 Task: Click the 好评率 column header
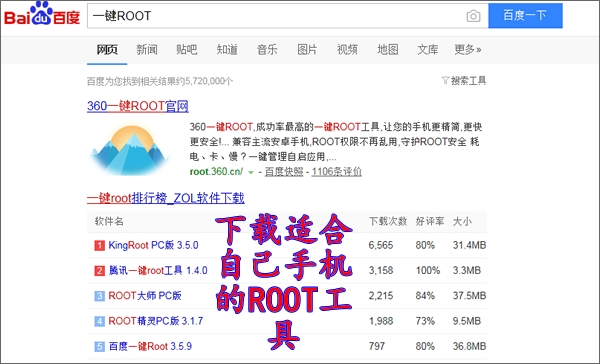click(x=430, y=221)
